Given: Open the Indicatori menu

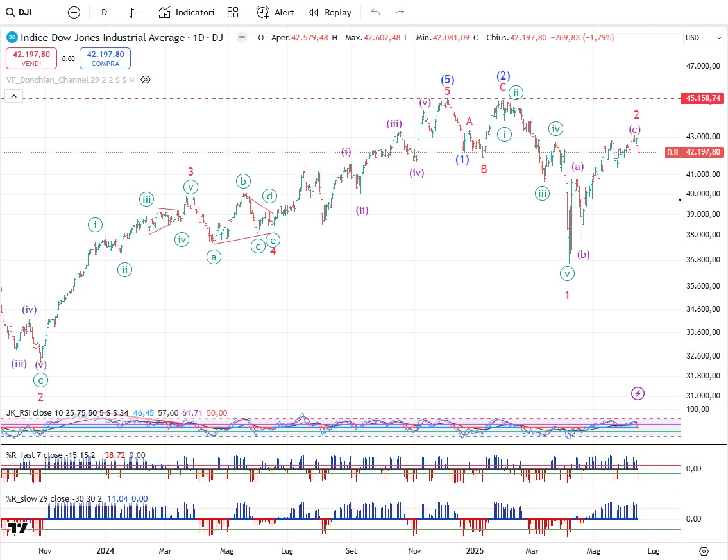Looking at the screenshot, I should point(186,13).
